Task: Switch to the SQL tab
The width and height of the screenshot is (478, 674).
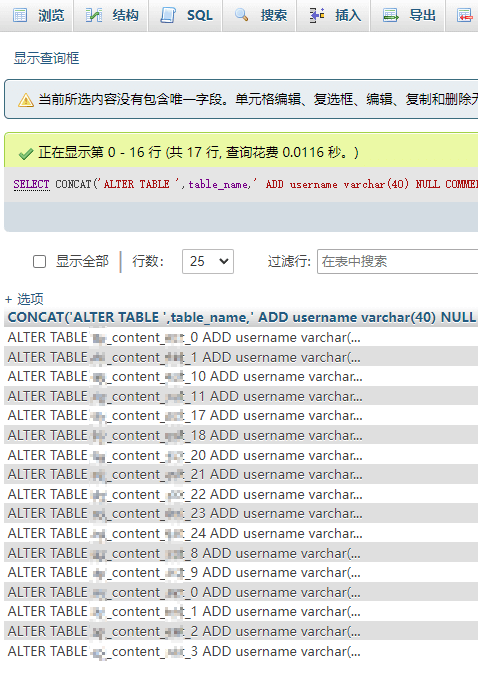Action: tap(186, 15)
